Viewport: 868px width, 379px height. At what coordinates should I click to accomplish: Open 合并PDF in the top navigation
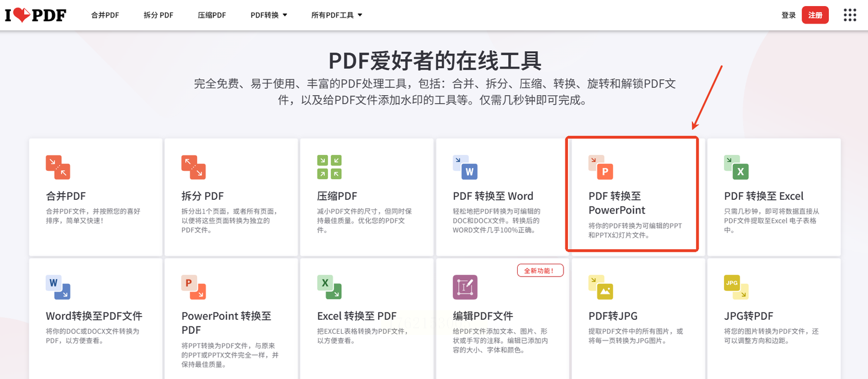(105, 15)
